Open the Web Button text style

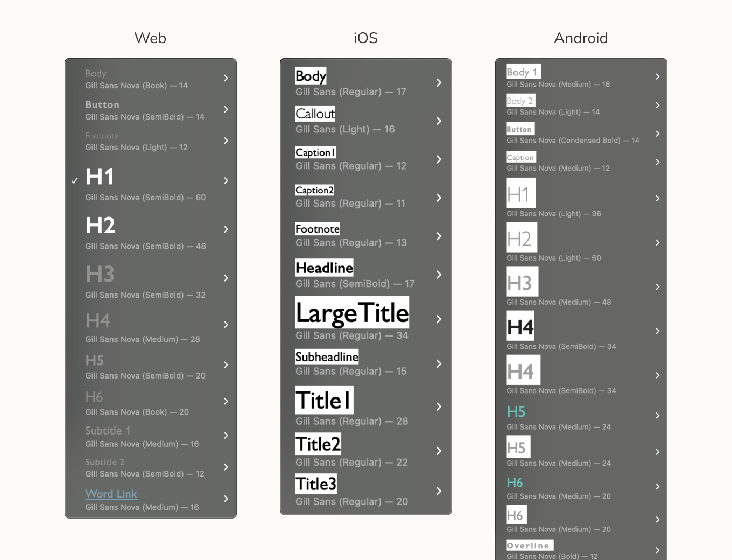[x=151, y=110]
